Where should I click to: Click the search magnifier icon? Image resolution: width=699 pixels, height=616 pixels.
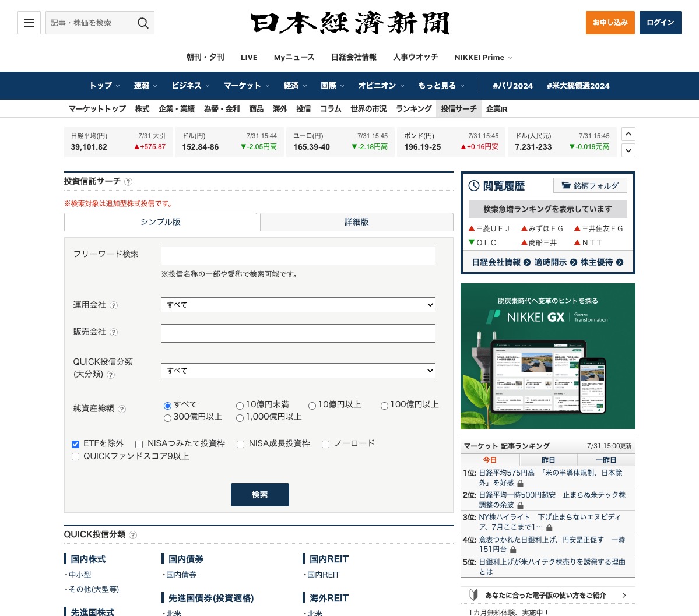(143, 23)
